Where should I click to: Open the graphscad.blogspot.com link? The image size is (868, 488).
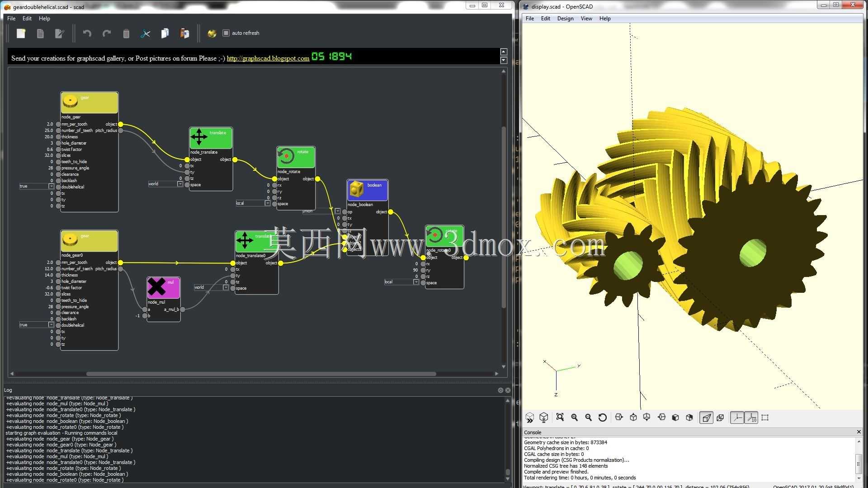tap(268, 58)
